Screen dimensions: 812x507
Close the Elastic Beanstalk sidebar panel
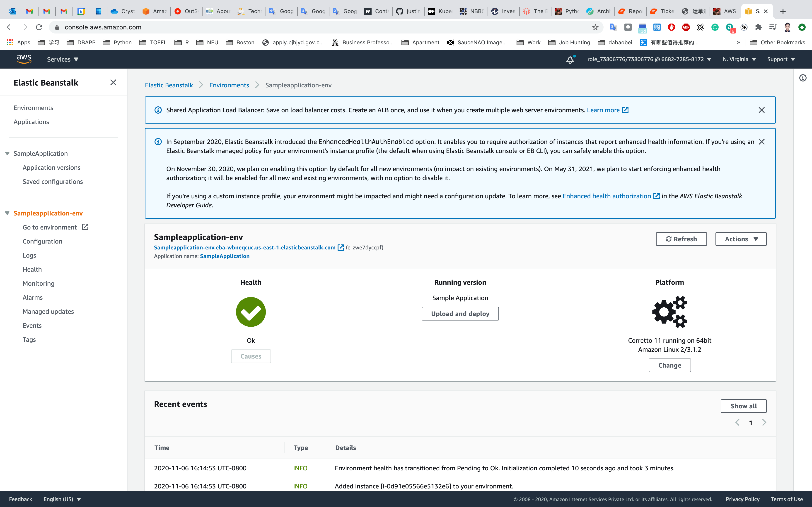tap(113, 82)
